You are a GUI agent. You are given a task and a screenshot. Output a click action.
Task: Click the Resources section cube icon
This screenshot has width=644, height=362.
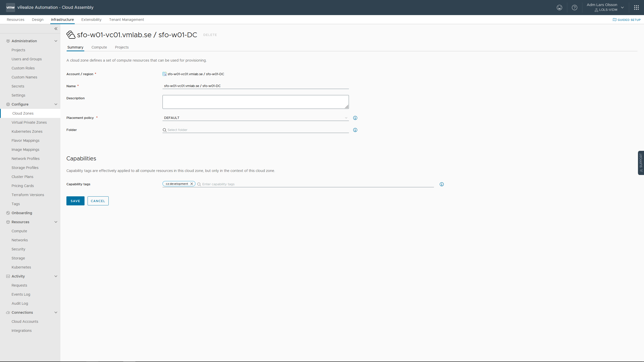pyautogui.click(x=8, y=222)
